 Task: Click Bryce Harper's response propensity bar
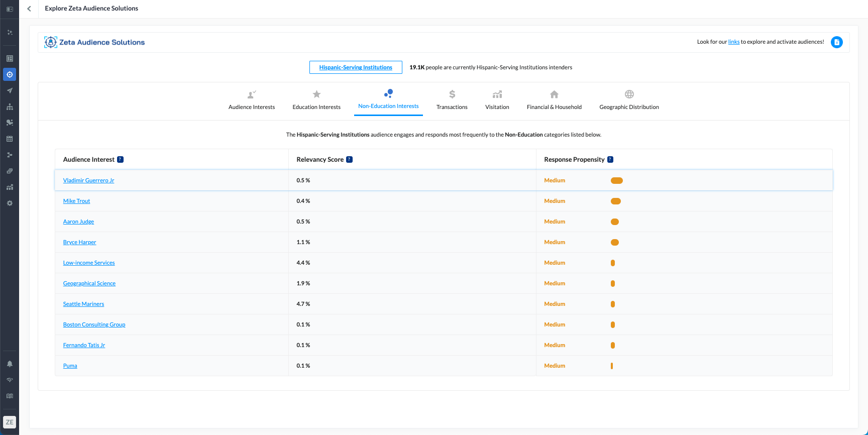[x=614, y=242]
